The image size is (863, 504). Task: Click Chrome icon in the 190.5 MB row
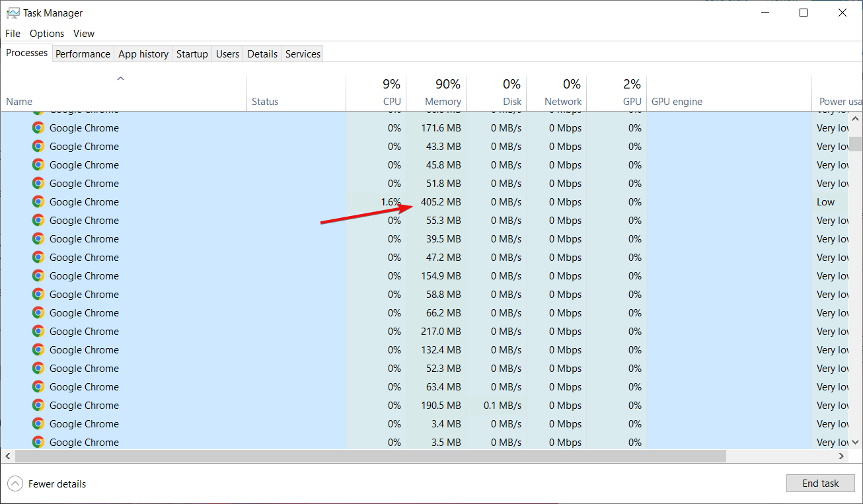tap(38, 406)
